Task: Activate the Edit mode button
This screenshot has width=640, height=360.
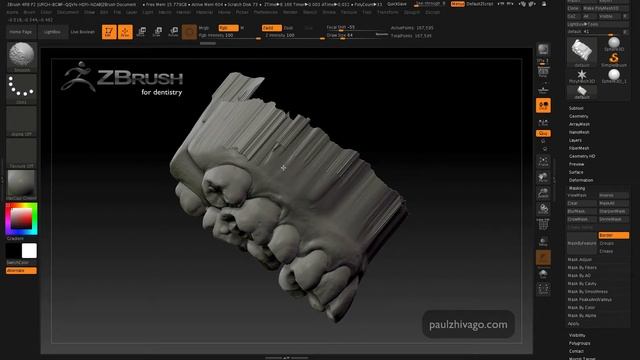Action: pyautogui.click(x=109, y=32)
